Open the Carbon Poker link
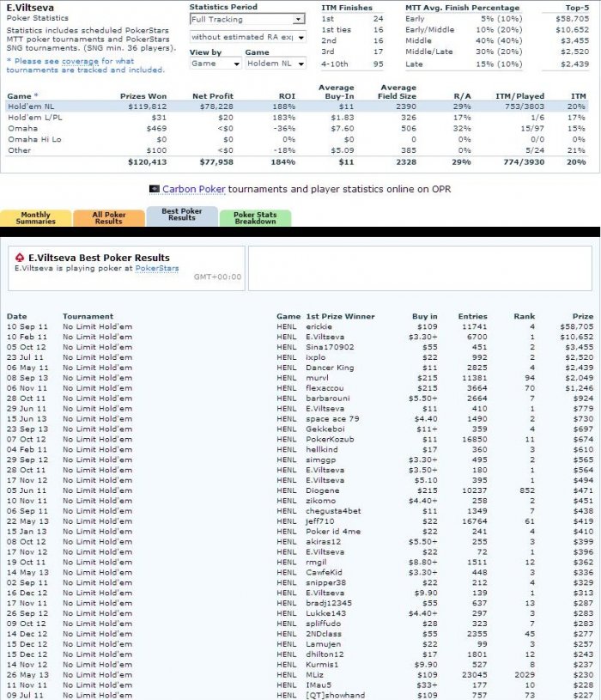 (194, 189)
